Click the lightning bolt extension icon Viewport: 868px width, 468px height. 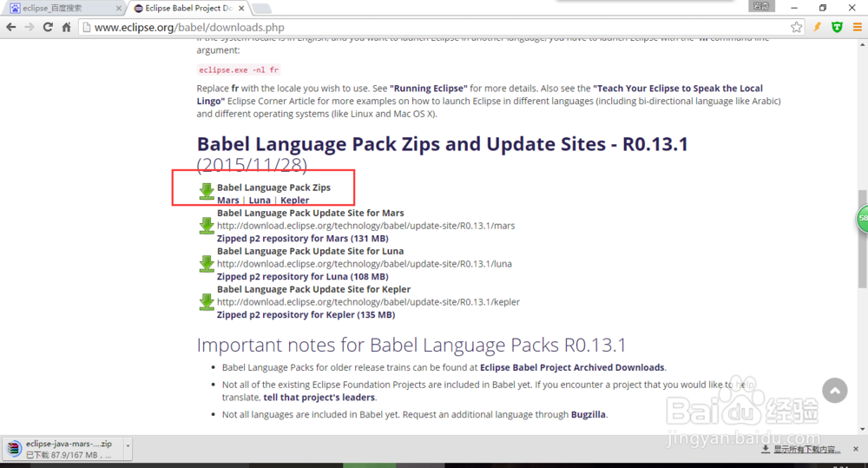click(817, 27)
